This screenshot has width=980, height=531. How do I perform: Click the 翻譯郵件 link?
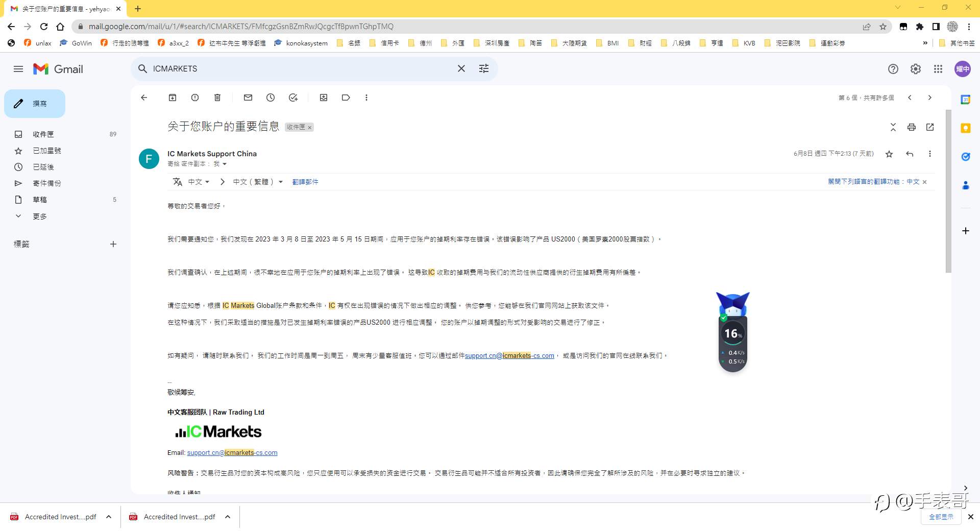305,182
